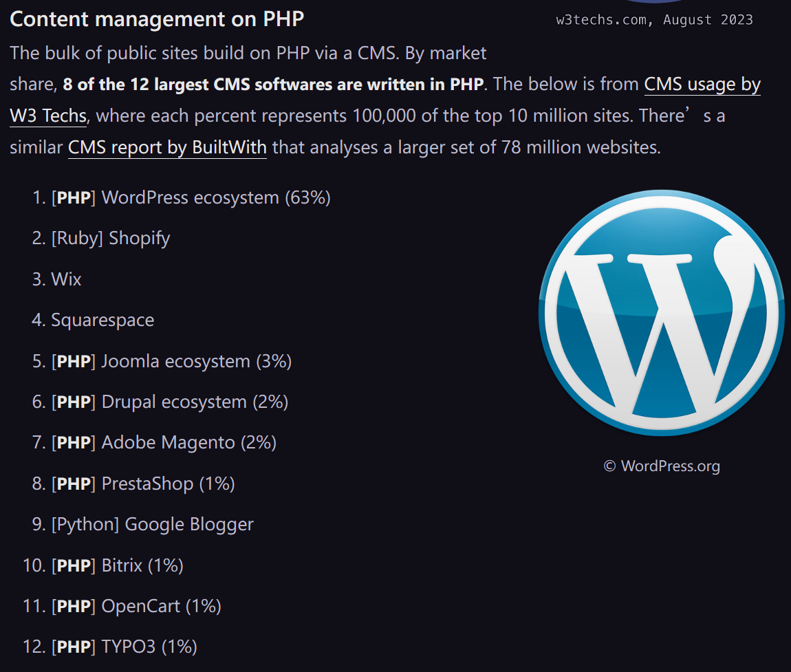This screenshot has height=672, width=791.
Task: Open the CMS report by BuiltWith link
Action: coord(167,147)
